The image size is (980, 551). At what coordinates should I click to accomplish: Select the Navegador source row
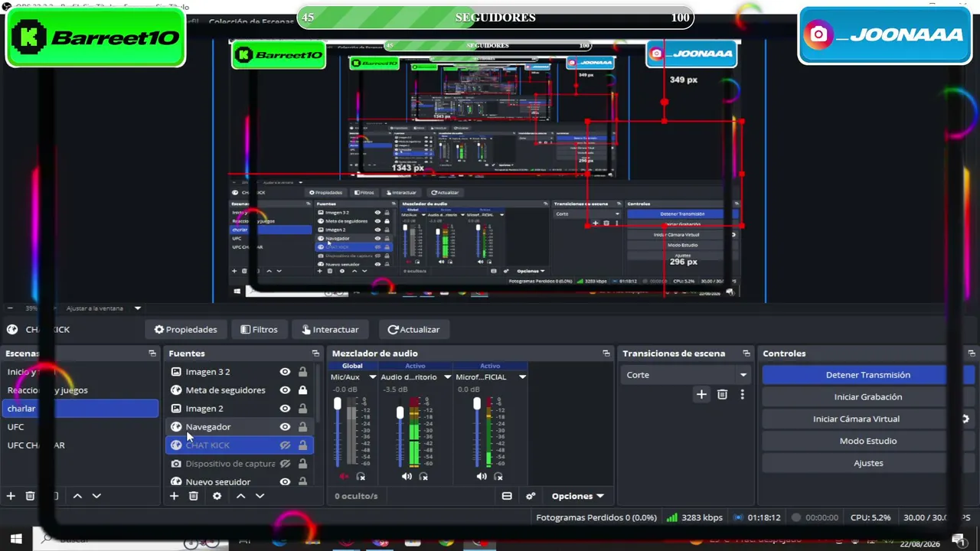(240, 427)
